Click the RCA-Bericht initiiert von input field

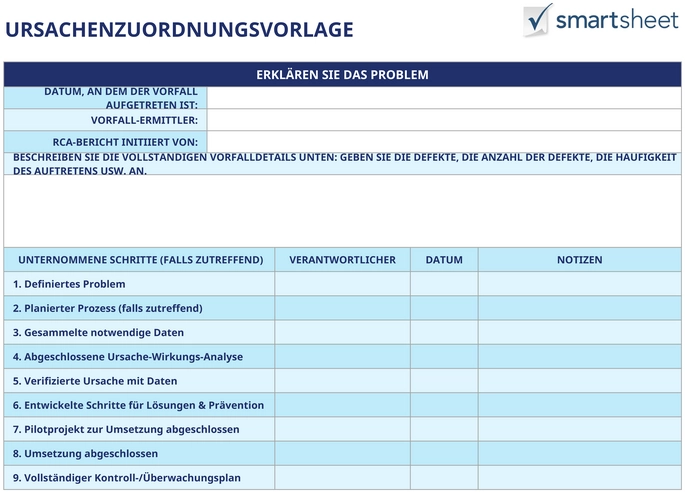click(444, 142)
